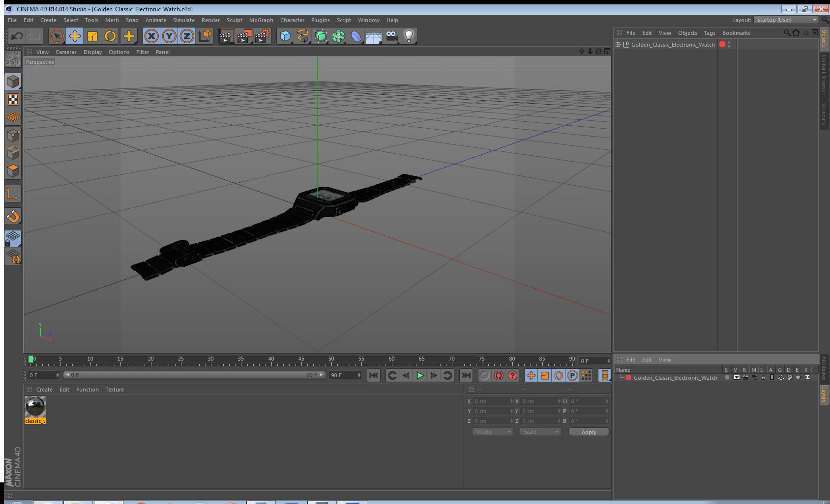The image size is (830, 504).
Task: Open the Content Browser side tab
Action: [x=824, y=74]
